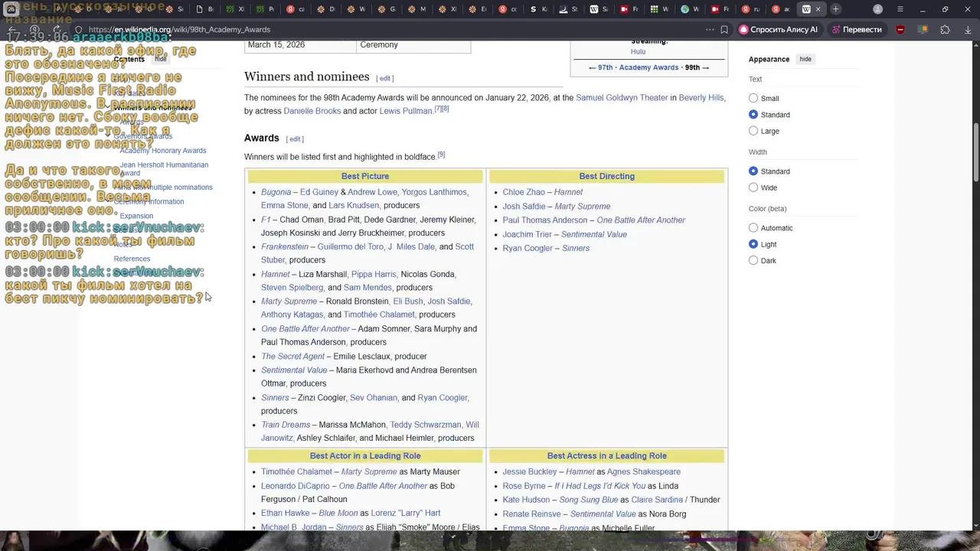Open footnote reference [7]
Viewport: 980px width, 551px height.
tap(437, 109)
